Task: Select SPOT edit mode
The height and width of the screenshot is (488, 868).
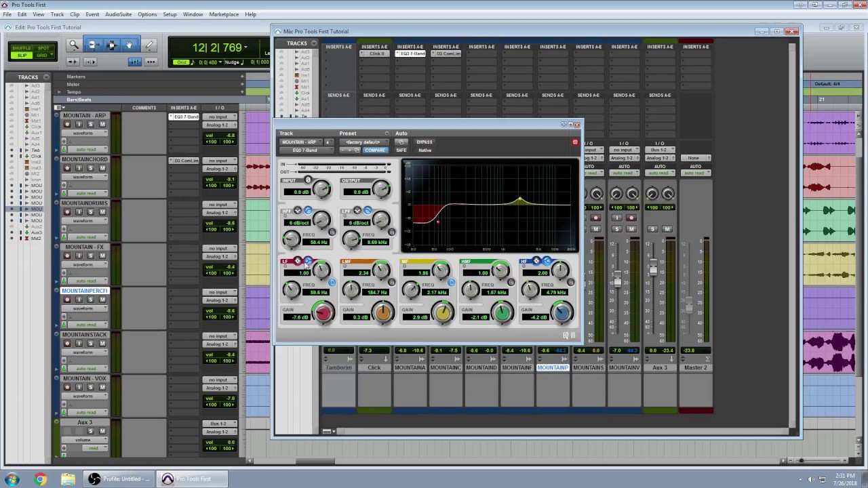Action: coord(44,48)
